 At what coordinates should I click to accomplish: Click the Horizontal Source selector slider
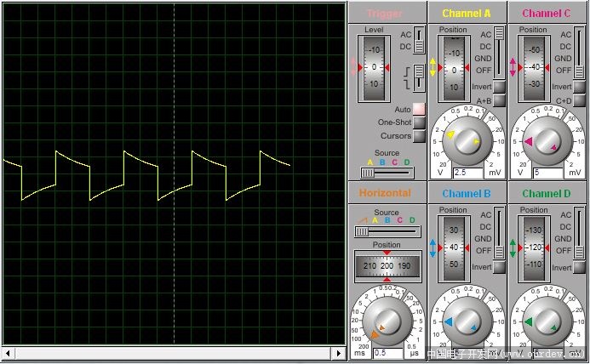pyautogui.click(x=387, y=231)
